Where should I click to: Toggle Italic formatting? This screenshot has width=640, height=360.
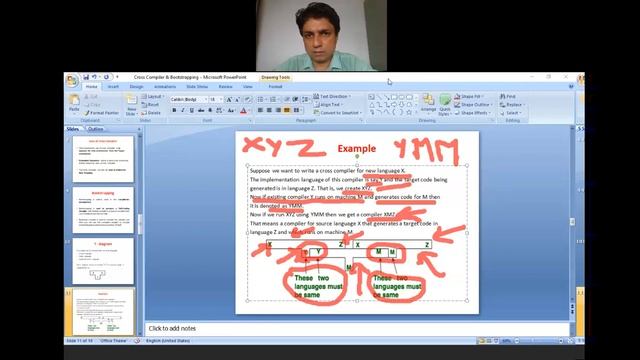pyautogui.click(x=183, y=110)
